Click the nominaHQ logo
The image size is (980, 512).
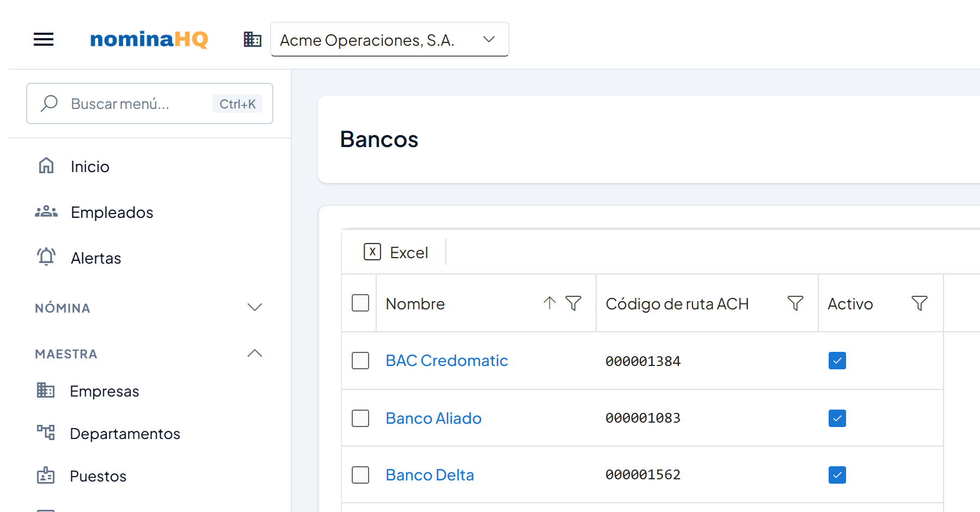click(149, 39)
